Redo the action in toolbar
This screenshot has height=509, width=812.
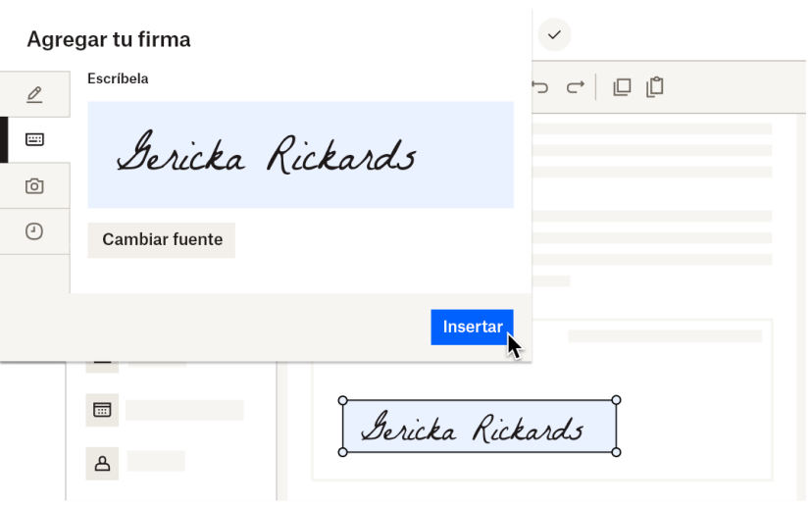(x=575, y=87)
